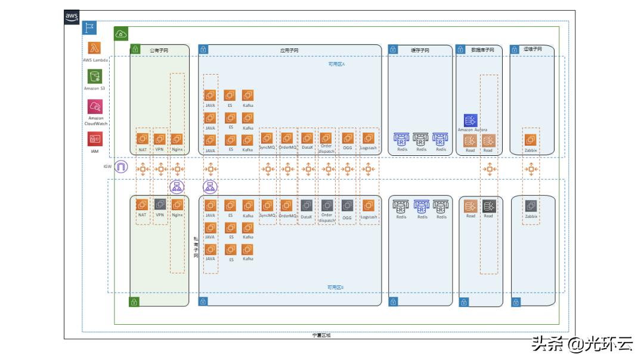Select the VPN instance in 可用区A
The image size is (644, 363).
coord(160,139)
